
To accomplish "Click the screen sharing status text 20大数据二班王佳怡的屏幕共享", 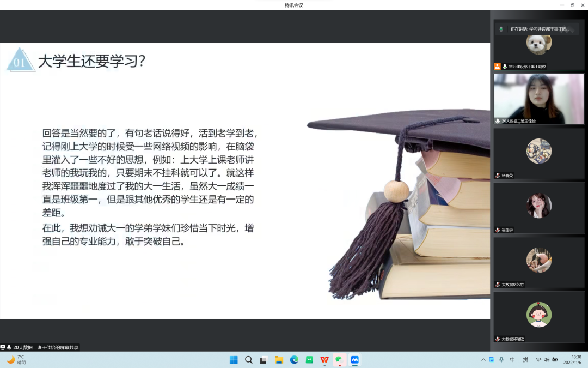I will (x=46, y=347).
